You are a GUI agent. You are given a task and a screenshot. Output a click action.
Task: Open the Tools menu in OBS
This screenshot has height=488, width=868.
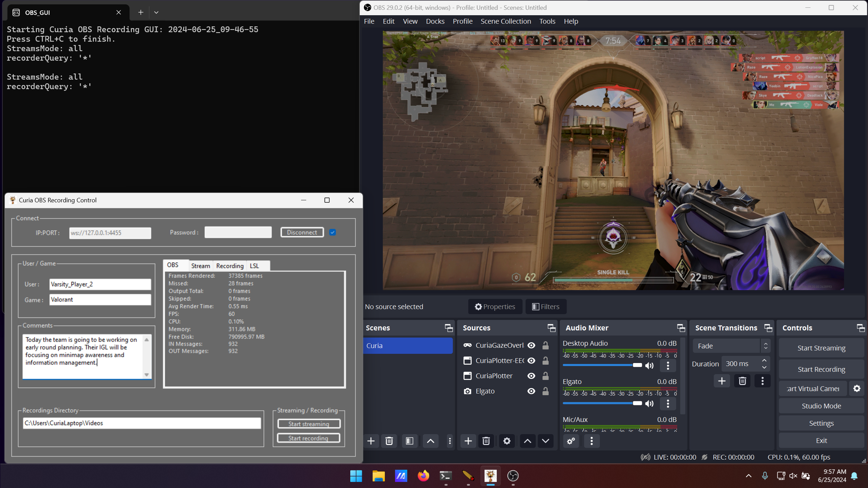pyautogui.click(x=547, y=21)
